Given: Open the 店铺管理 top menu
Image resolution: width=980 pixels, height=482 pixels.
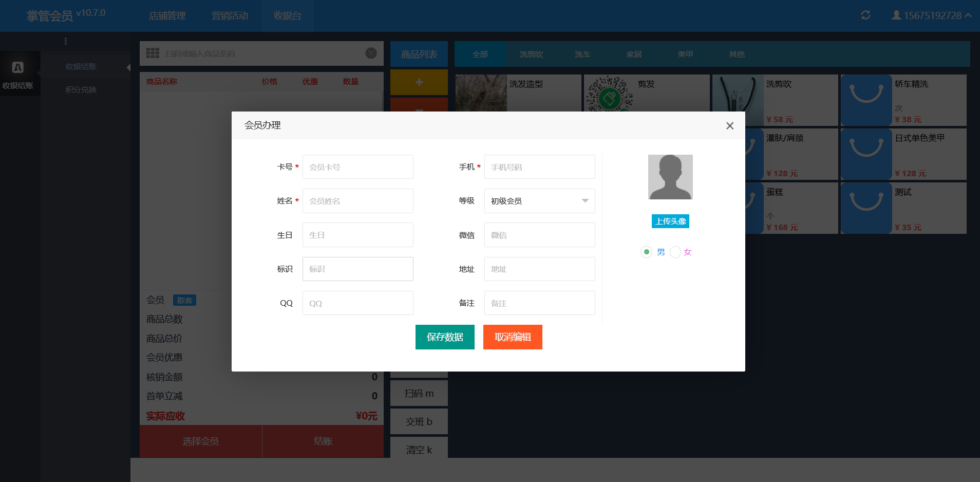Looking at the screenshot, I should point(167,16).
